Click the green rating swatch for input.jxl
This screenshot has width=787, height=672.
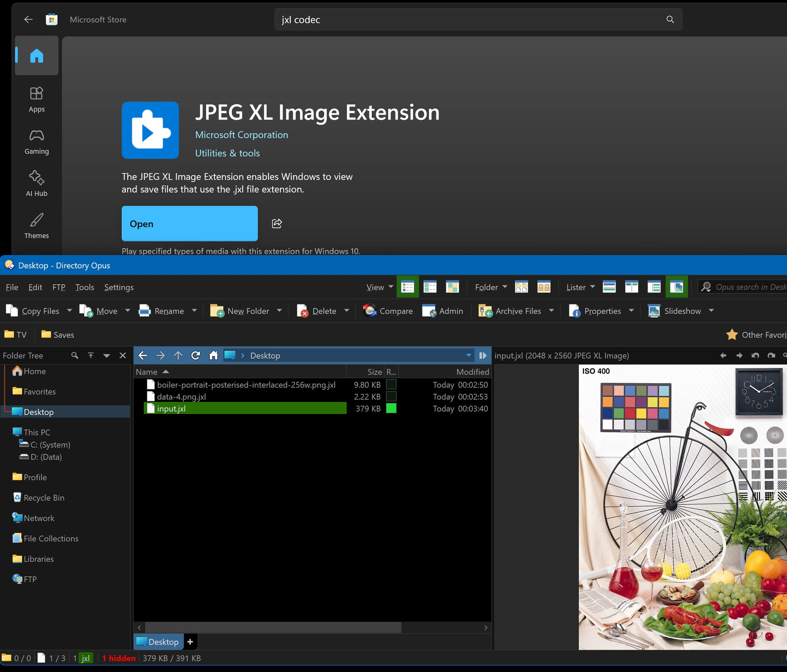tap(391, 408)
